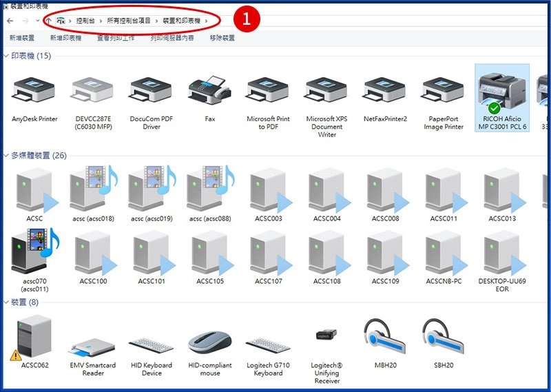This screenshot has width=551, height=392.
Task: Collapse the 多媒體裝置 (26) group
Action: tap(7, 156)
